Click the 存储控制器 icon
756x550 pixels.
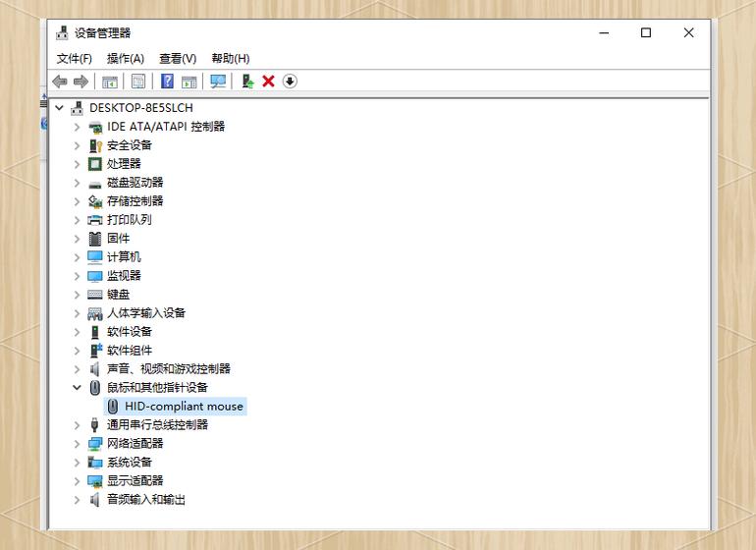click(x=95, y=201)
